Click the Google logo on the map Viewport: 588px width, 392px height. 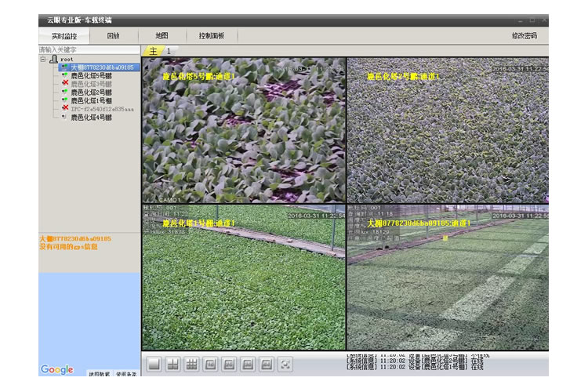[57, 369]
